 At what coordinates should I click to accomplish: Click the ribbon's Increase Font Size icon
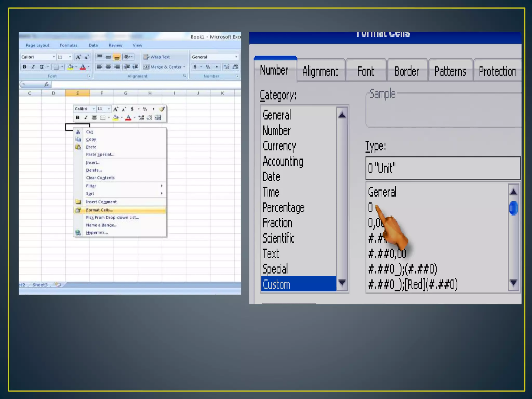[78, 57]
